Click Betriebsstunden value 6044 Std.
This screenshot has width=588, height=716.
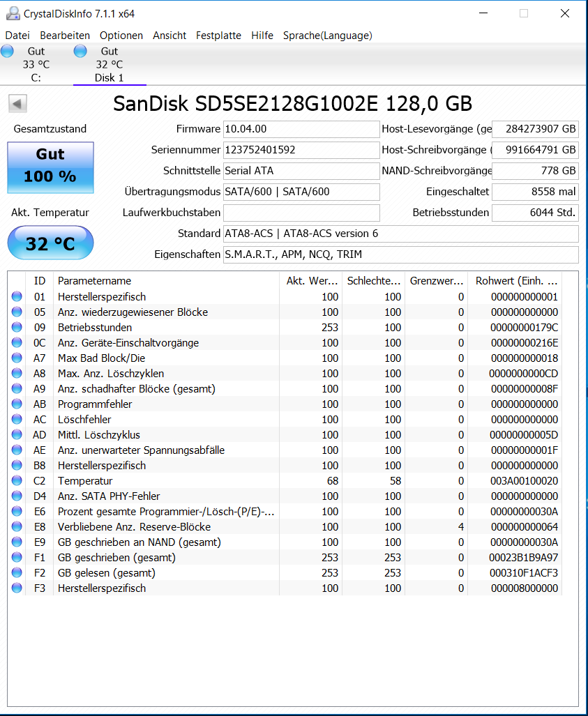535,213
